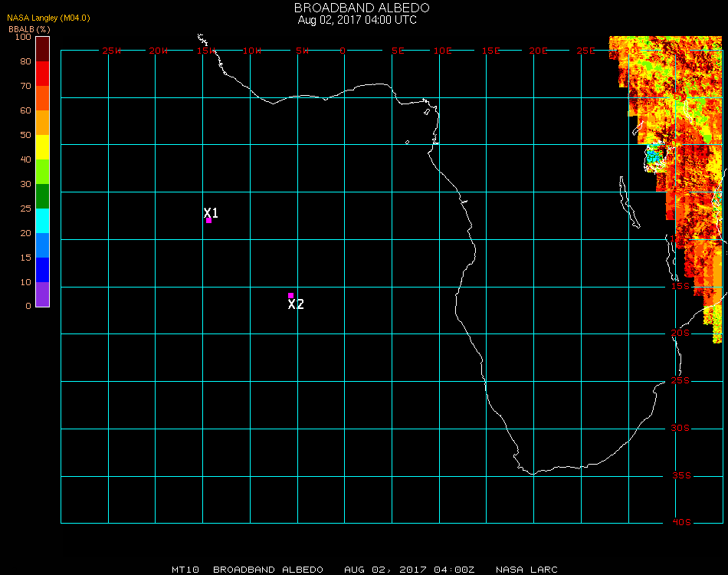Click the cyan 20-25 legend swatch
Image resolution: width=728 pixels, height=575 pixels.
43,221
